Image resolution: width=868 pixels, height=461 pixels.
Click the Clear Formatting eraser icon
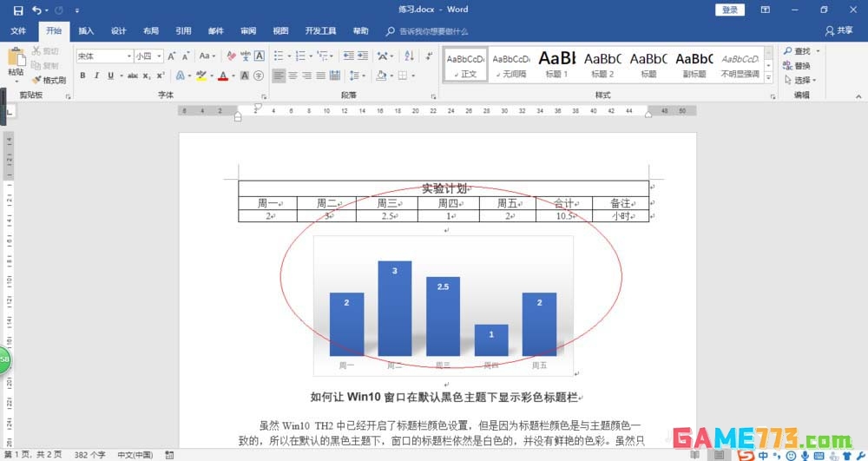pyautogui.click(x=232, y=56)
